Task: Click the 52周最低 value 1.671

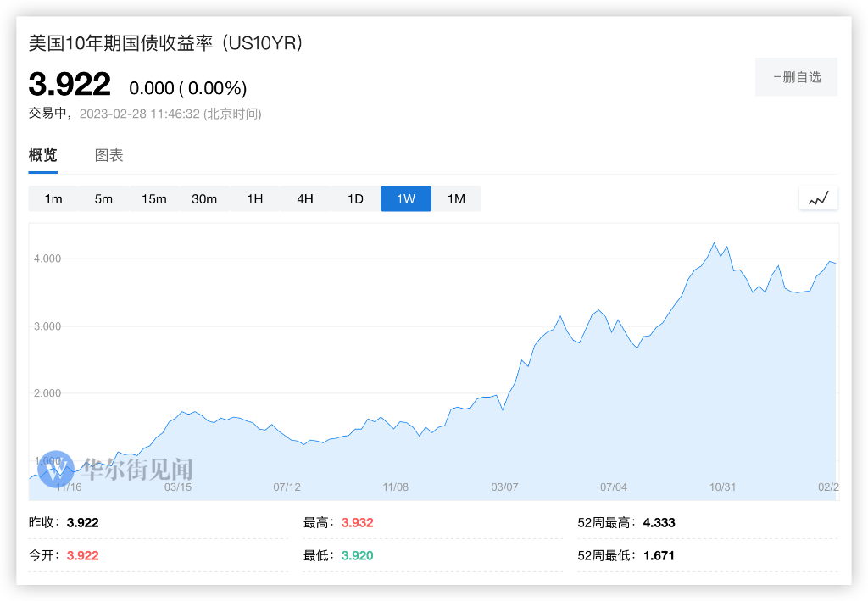Action: (x=659, y=555)
